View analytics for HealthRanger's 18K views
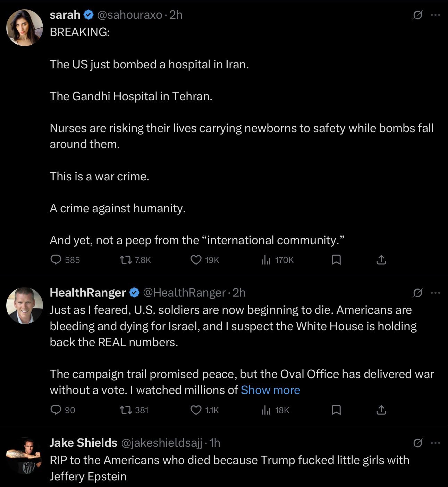Screen dimensions: 448x487 266,410
